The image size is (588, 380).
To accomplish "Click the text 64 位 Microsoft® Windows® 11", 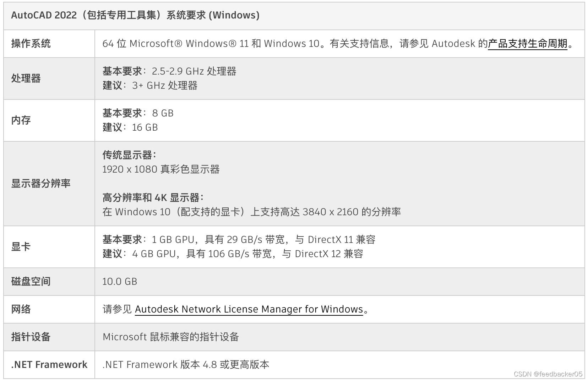I will (x=175, y=44).
